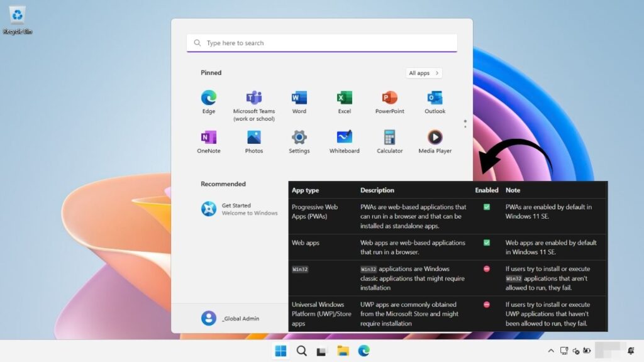Click the "Web apps" App type cell
Screen dimensions: 644x362
tap(323, 247)
